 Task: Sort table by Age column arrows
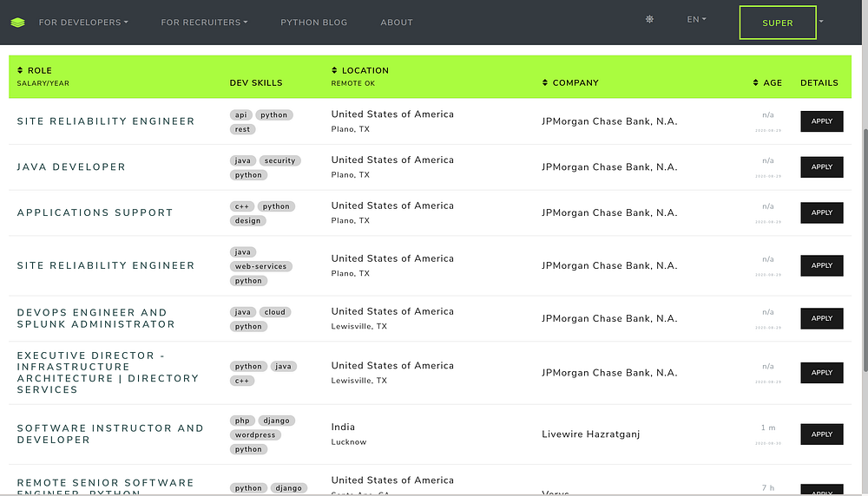(756, 82)
